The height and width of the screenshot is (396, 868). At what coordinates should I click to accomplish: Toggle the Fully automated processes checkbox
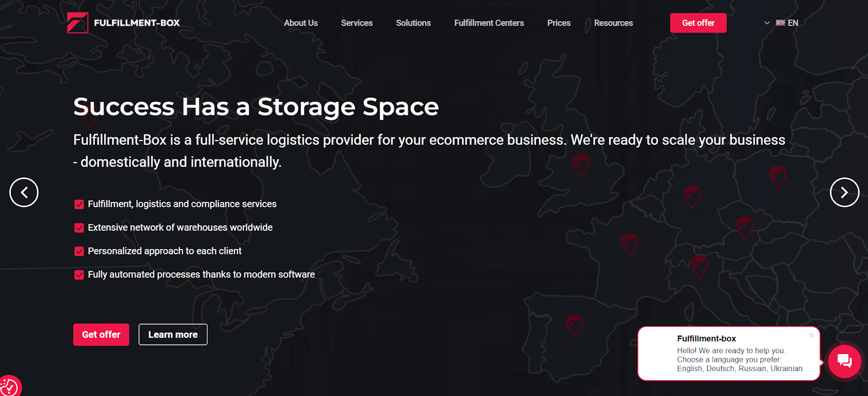79,275
